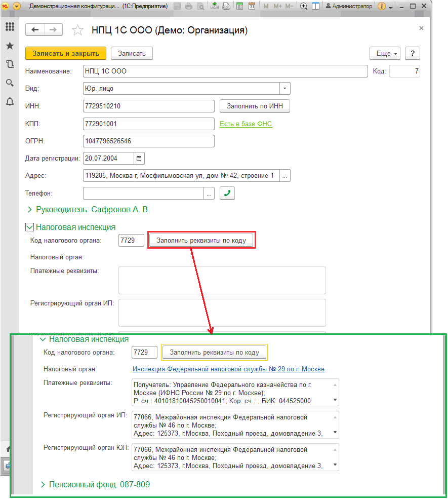
Task: Click Заполнить по ИНН button
Action: tap(255, 106)
